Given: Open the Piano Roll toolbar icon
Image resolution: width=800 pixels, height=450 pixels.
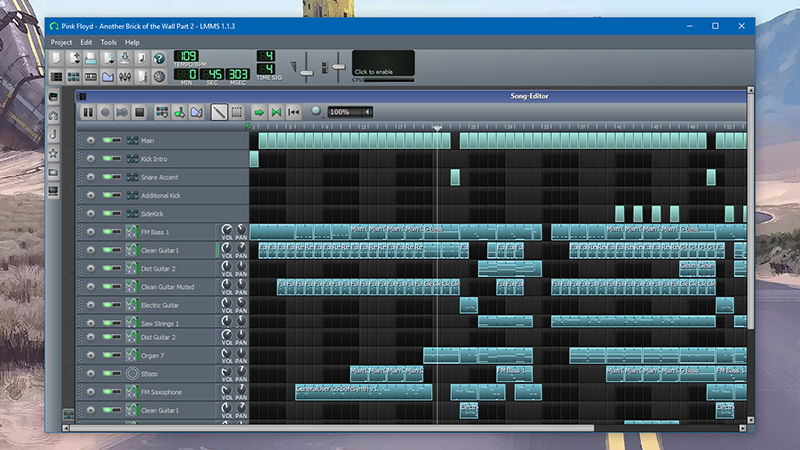Looking at the screenshot, I should tap(90, 77).
